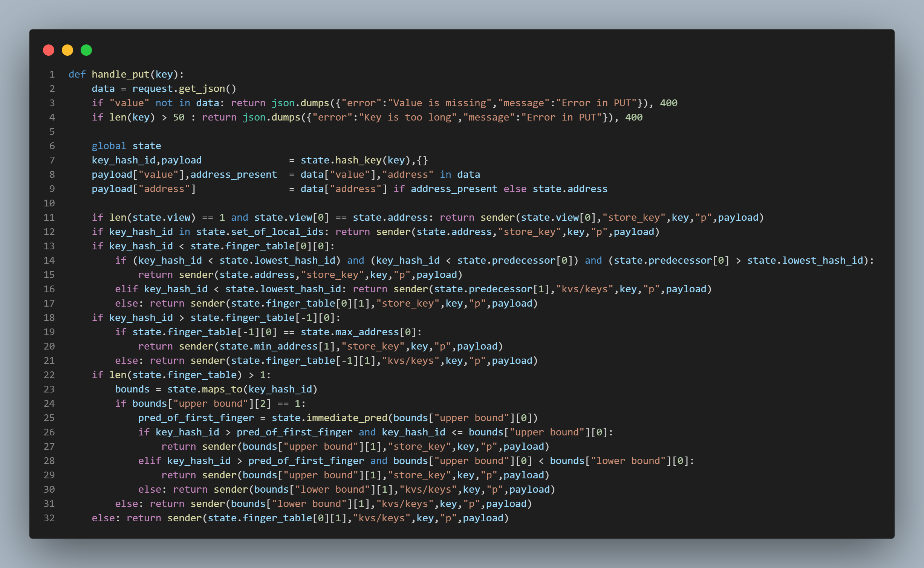Click state.max_address[0] on line 19

358,332
